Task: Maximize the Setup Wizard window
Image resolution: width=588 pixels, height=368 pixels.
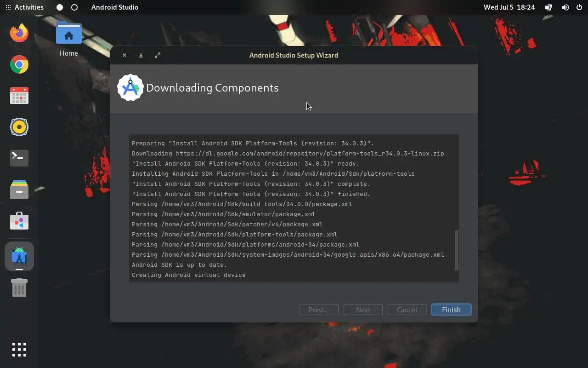Action: point(158,55)
